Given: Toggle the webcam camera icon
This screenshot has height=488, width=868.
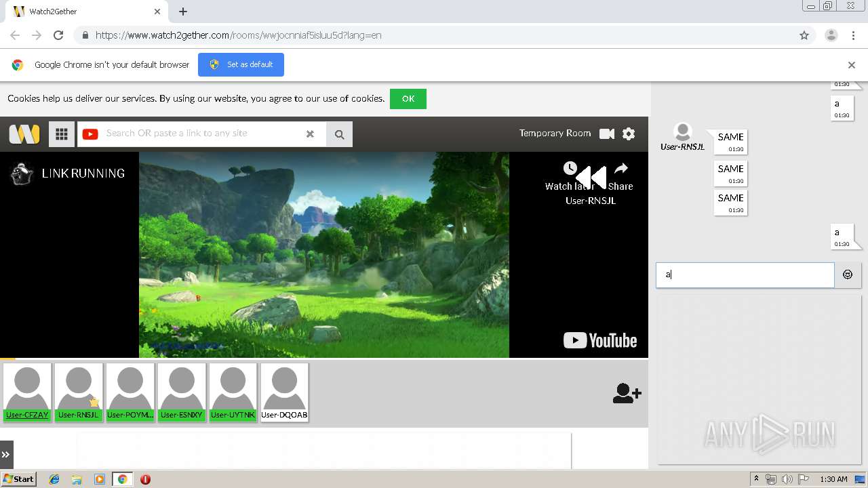Looking at the screenshot, I should (x=607, y=134).
